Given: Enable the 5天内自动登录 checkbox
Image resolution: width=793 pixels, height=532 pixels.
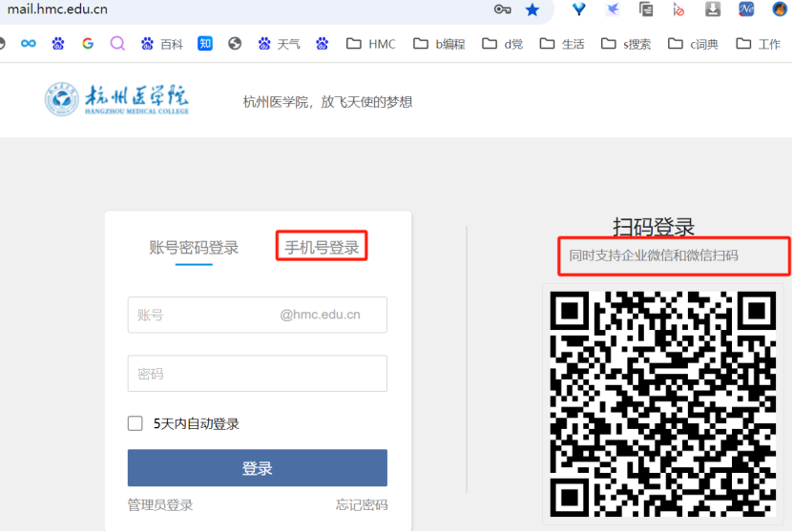Looking at the screenshot, I should tap(136, 423).
